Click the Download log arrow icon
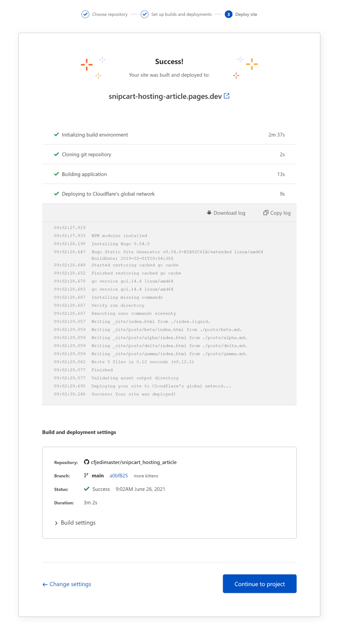 pyautogui.click(x=209, y=213)
